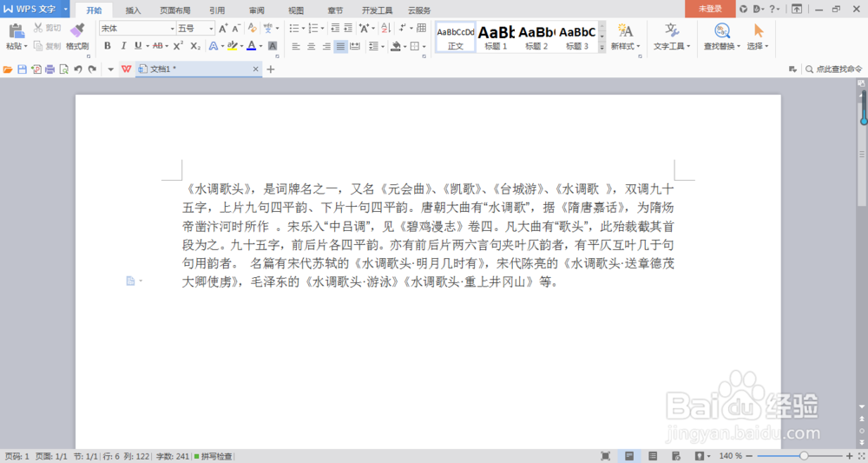Toggle character shading A button
The image size is (868, 463).
pos(273,46)
